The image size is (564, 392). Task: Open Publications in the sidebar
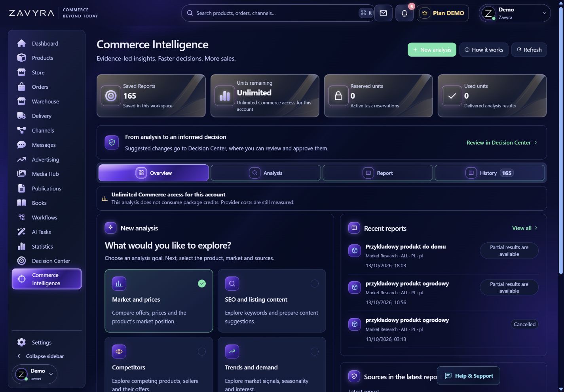47,188
